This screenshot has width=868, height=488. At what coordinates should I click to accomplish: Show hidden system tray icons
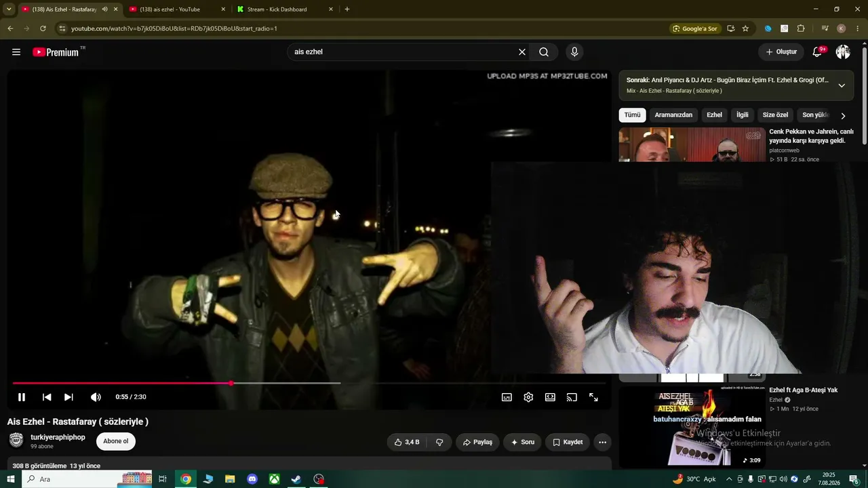coord(729,479)
